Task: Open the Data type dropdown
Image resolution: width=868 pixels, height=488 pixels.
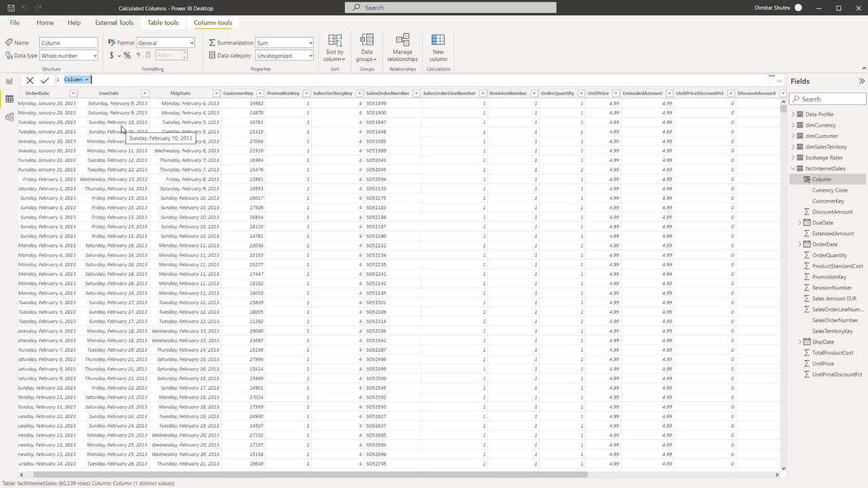Action: click(x=68, y=56)
